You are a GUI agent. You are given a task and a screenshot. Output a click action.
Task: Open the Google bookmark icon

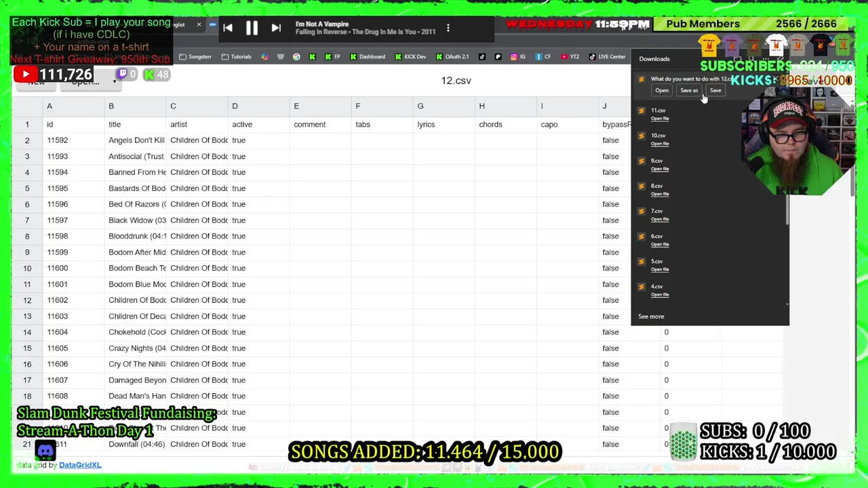(296, 57)
